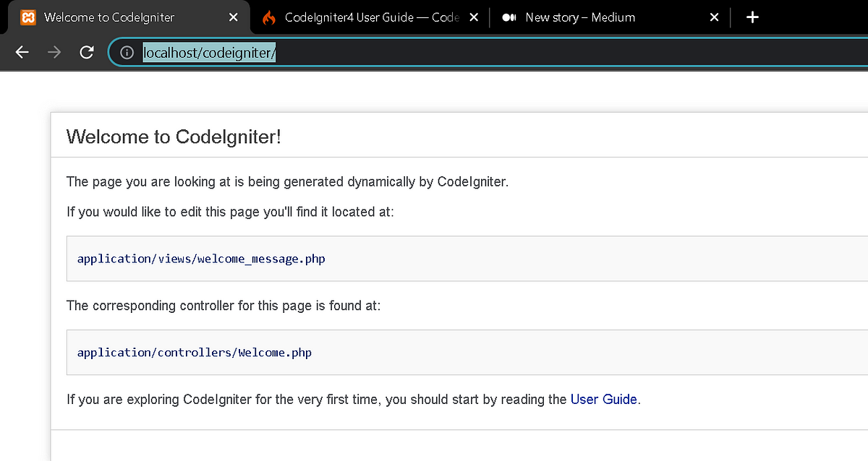
Task: Click 'The corresponding controller' sentence
Action: 224,306
